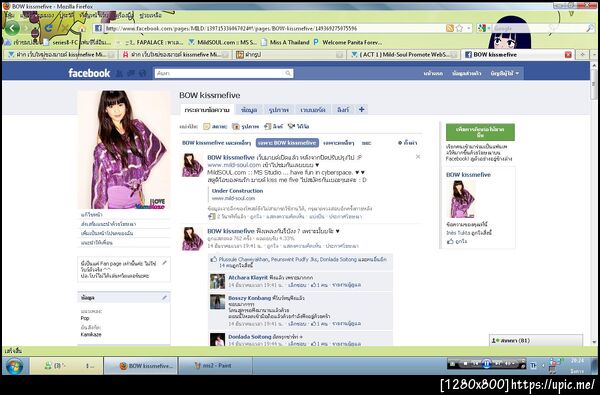Viewport: 600px width, 395px height.
Task: Switch to ms2 - Paint on taskbar
Action: point(215,366)
